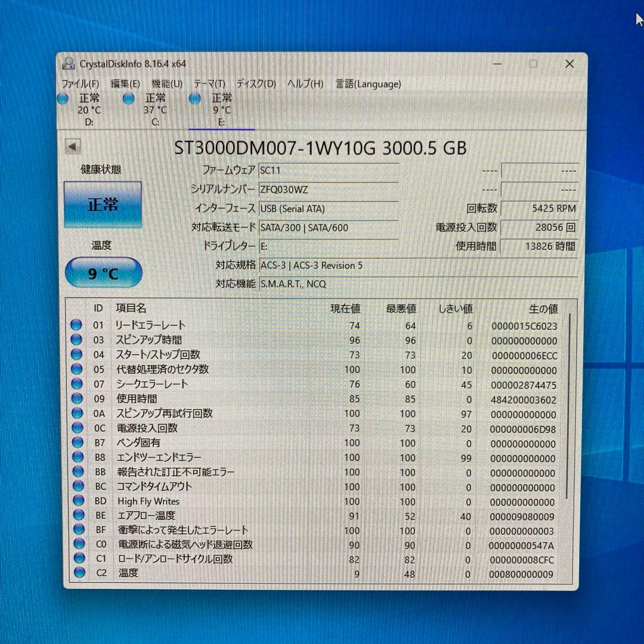Click the status orb for スタート/ストップ回数

[76, 354]
